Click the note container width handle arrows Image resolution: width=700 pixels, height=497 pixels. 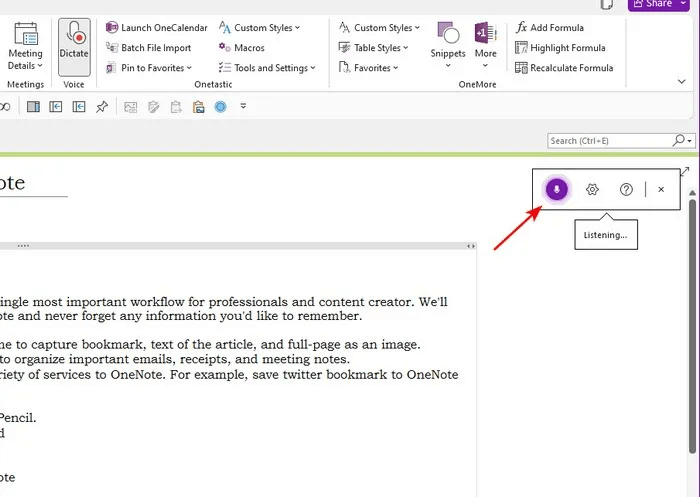(471, 246)
